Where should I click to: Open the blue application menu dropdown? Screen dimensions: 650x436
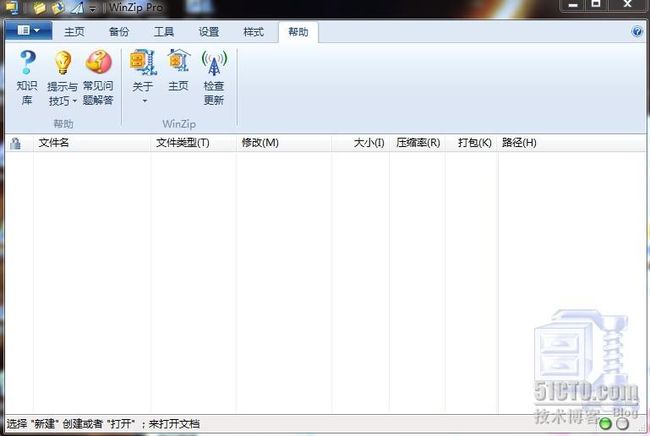(x=29, y=31)
